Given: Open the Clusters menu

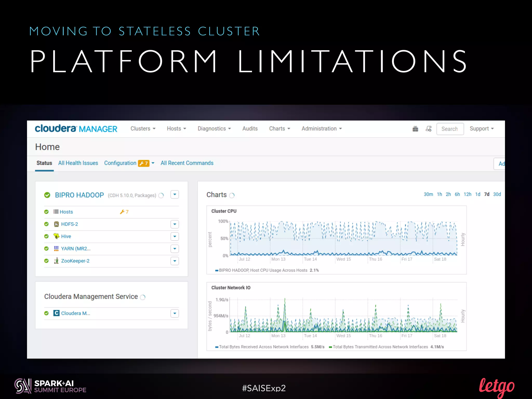Looking at the screenshot, I should pos(143,129).
